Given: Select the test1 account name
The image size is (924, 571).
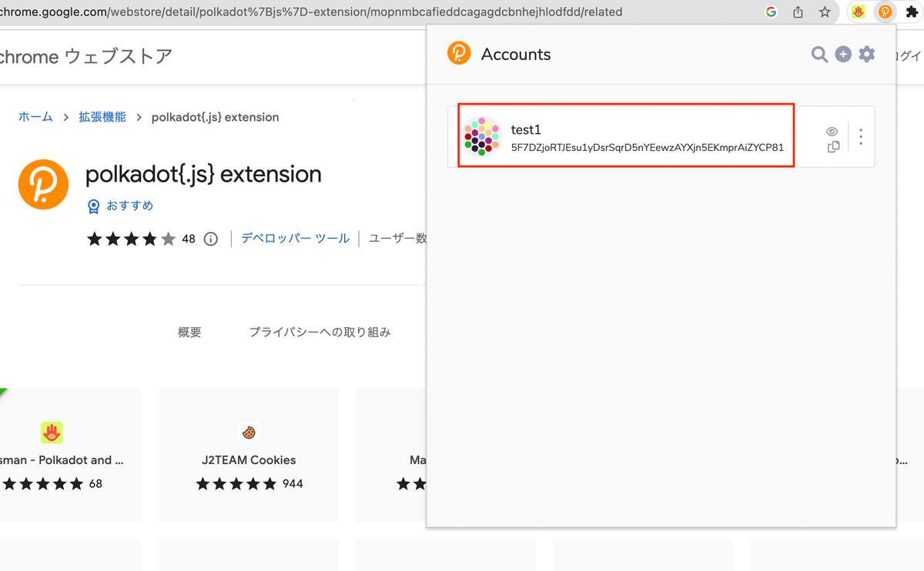Looking at the screenshot, I should [x=526, y=130].
